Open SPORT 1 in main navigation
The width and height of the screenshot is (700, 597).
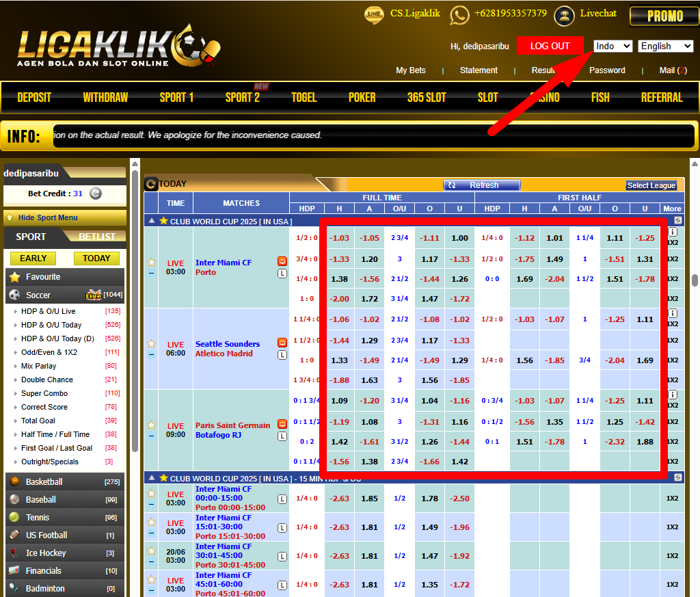(177, 97)
